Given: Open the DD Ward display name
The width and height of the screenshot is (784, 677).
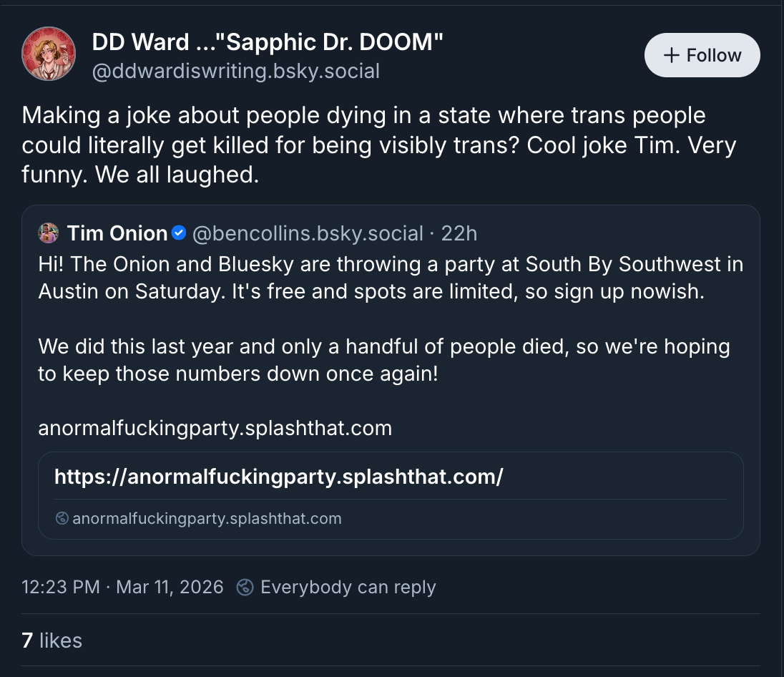Looking at the screenshot, I should point(268,43).
